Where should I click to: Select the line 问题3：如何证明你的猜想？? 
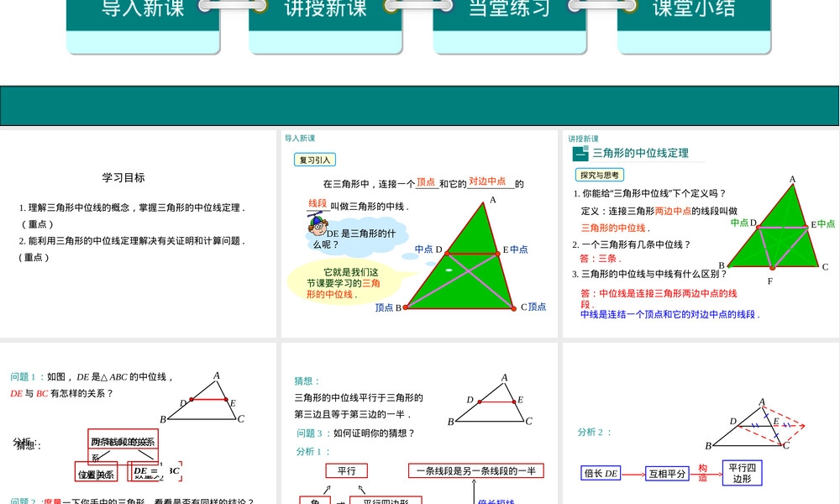(355, 433)
